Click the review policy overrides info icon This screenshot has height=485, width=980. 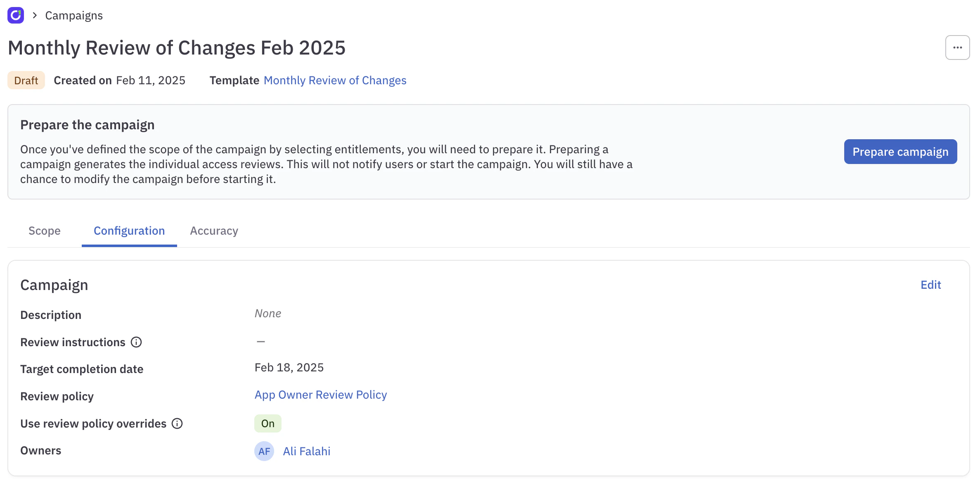[177, 423]
